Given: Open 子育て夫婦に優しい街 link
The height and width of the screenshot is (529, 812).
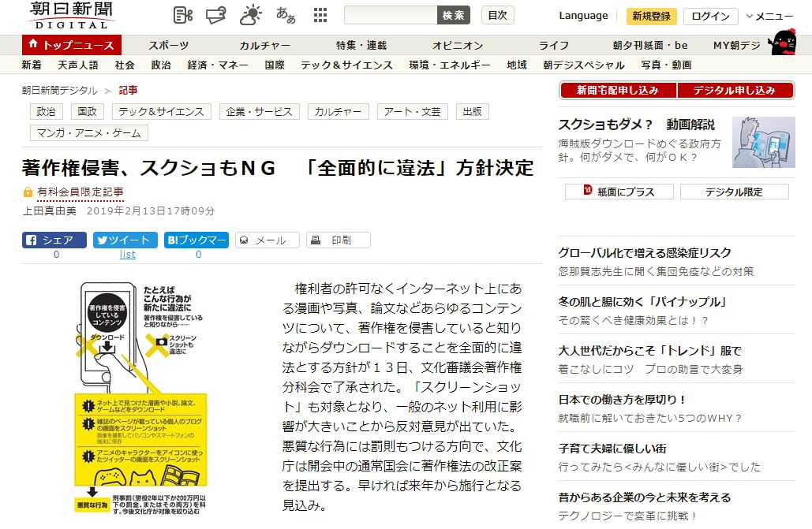Looking at the screenshot, I should pyautogui.click(x=612, y=449).
